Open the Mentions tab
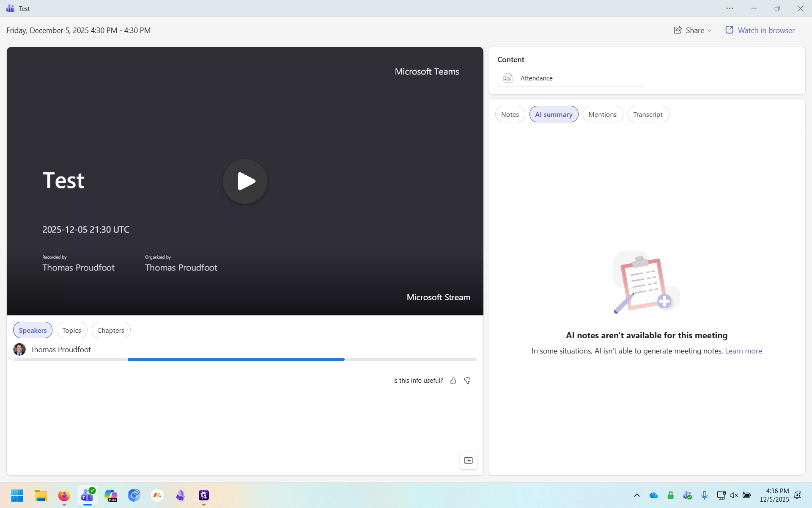Viewport: 812px width, 508px height. (x=602, y=114)
